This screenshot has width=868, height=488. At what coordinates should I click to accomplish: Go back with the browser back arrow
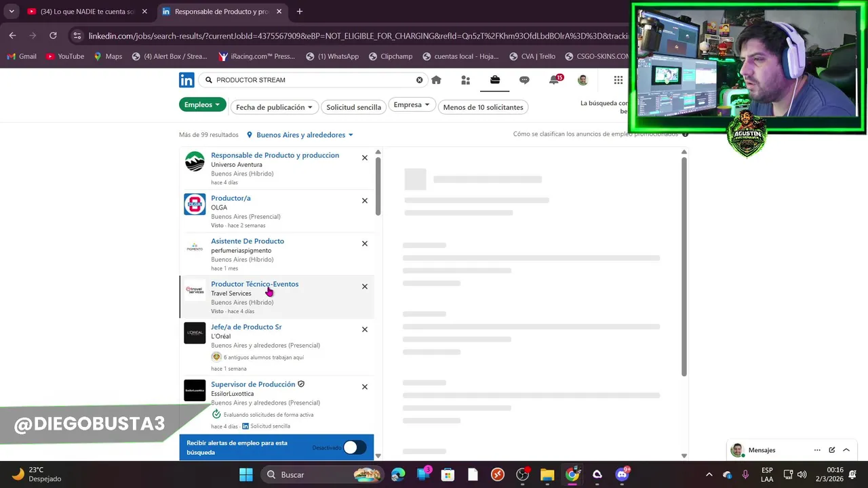click(x=12, y=35)
